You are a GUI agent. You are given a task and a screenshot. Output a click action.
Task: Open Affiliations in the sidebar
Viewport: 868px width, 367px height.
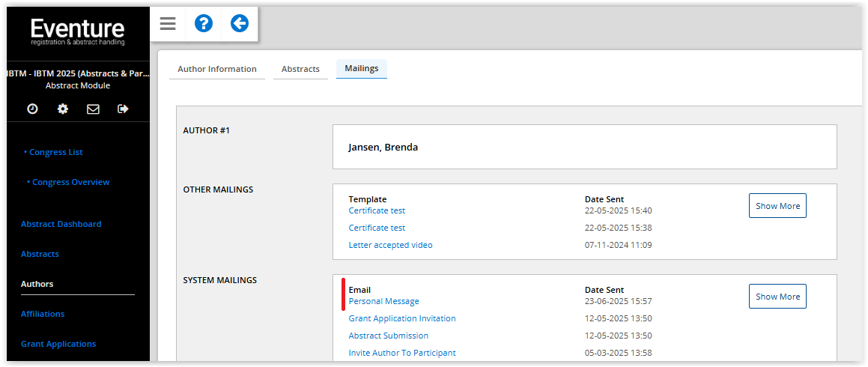tap(43, 314)
